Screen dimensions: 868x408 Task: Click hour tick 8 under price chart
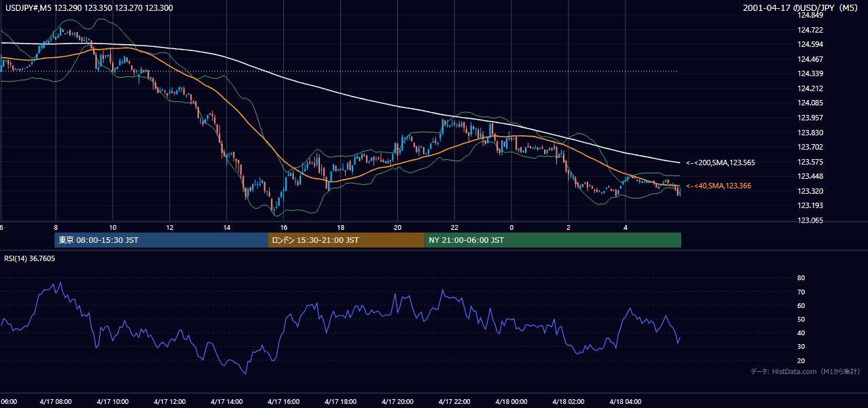tap(56, 227)
